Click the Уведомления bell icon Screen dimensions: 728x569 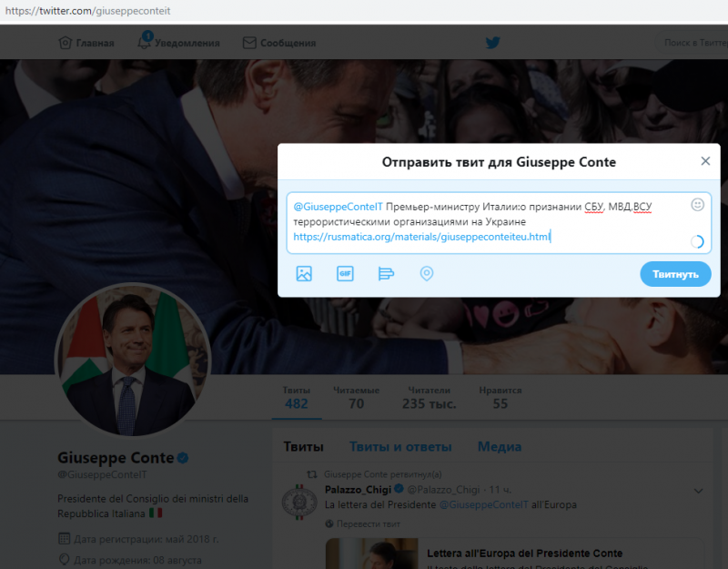click(145, 42)
